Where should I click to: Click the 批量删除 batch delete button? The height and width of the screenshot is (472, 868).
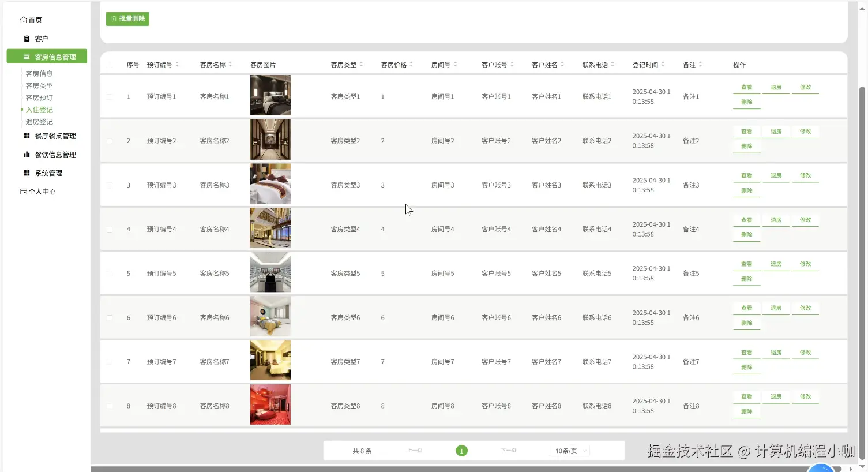[x=127, y=19]
